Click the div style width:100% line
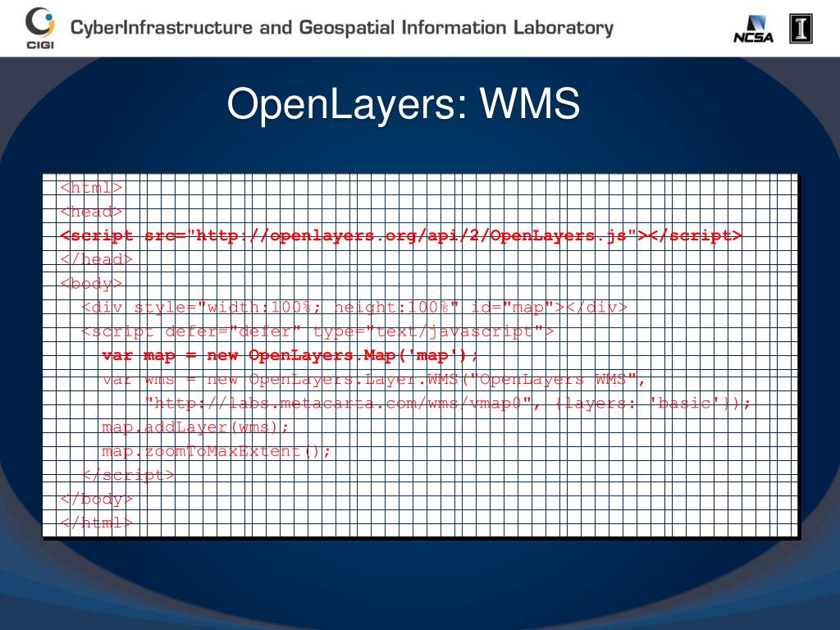Screen dimensions: 840x630 tap(354, 308)
